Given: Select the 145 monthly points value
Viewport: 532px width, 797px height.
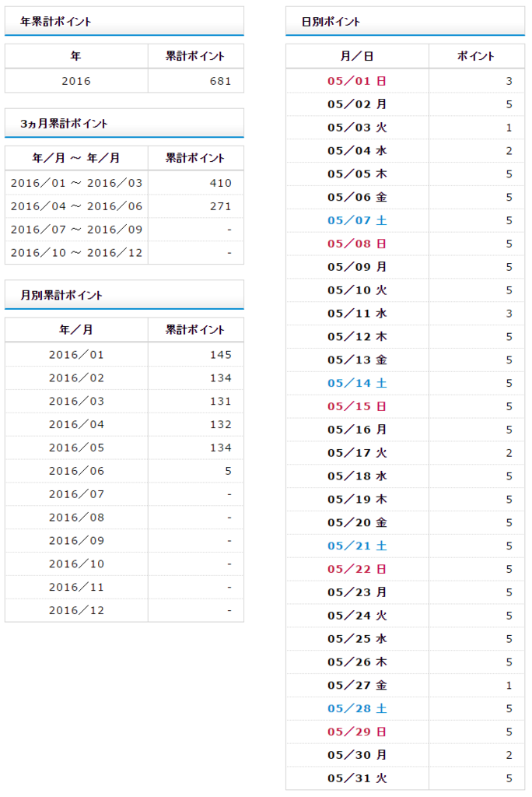Looking at the screenshot, I should click(x=221, y=355).
